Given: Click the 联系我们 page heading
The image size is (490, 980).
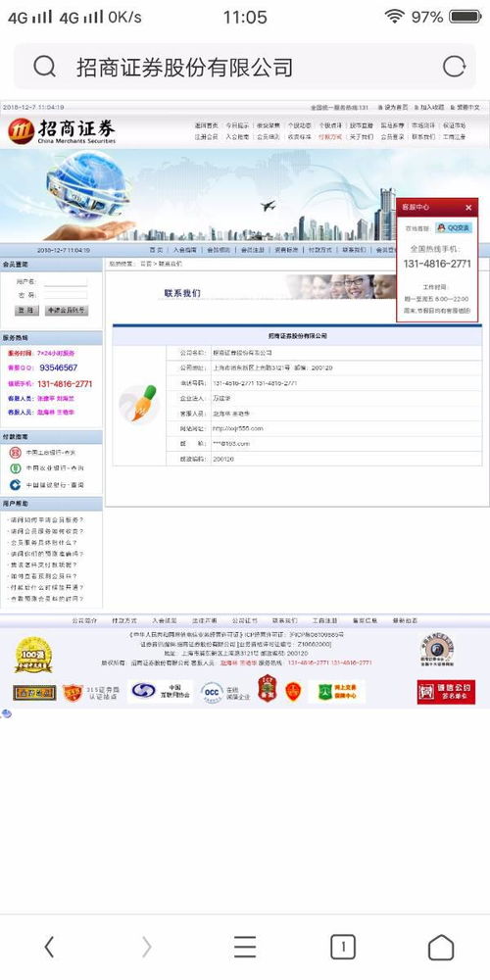Looking at the screenshot, I should [182, 292].
